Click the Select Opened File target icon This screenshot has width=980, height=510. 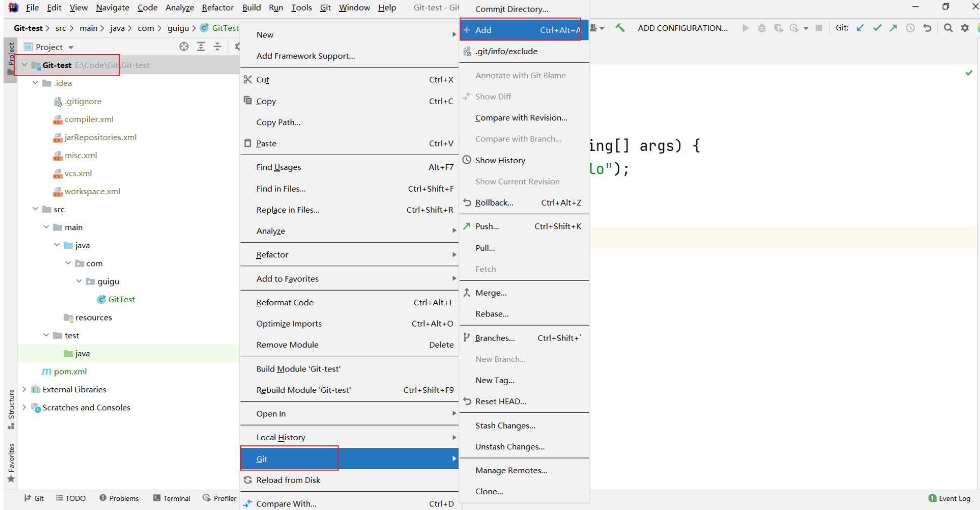point(184,47)
